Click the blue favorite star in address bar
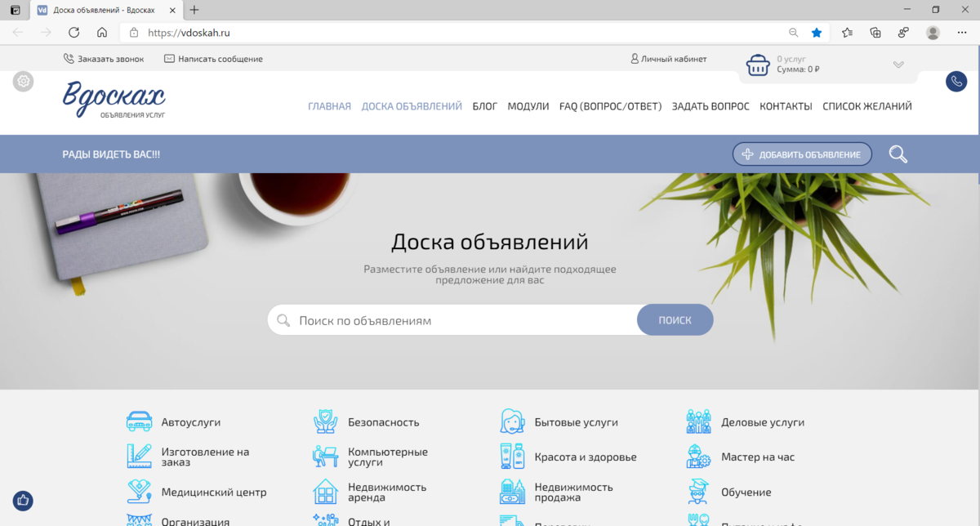980x526 pixels. 817,33
